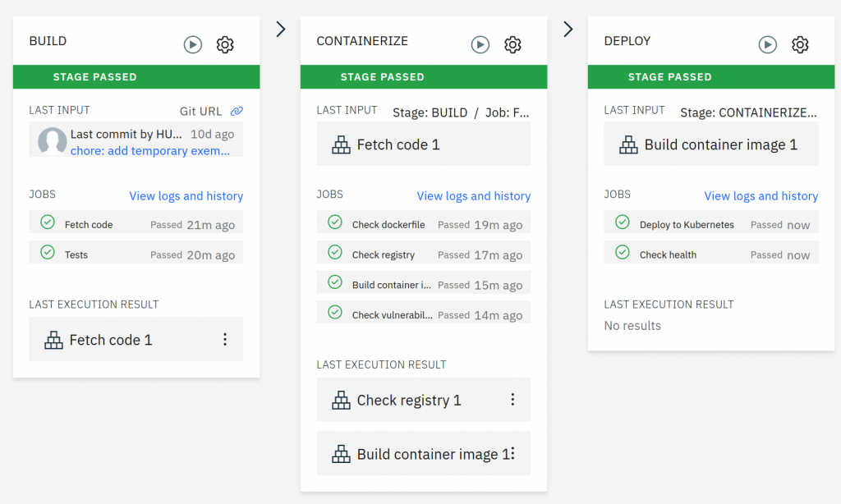Open BUILD stage settings gear

click(x=225, y=45)
